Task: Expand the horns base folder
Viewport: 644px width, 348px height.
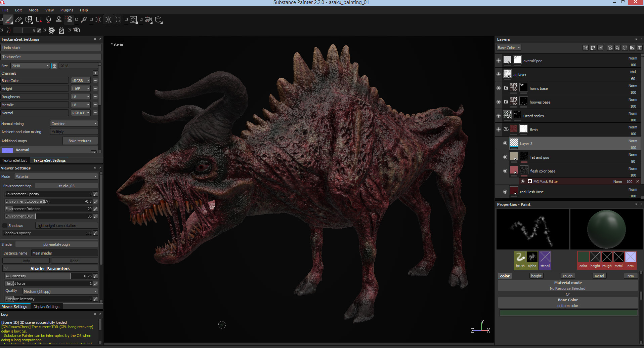Action: tap(506, 88)
